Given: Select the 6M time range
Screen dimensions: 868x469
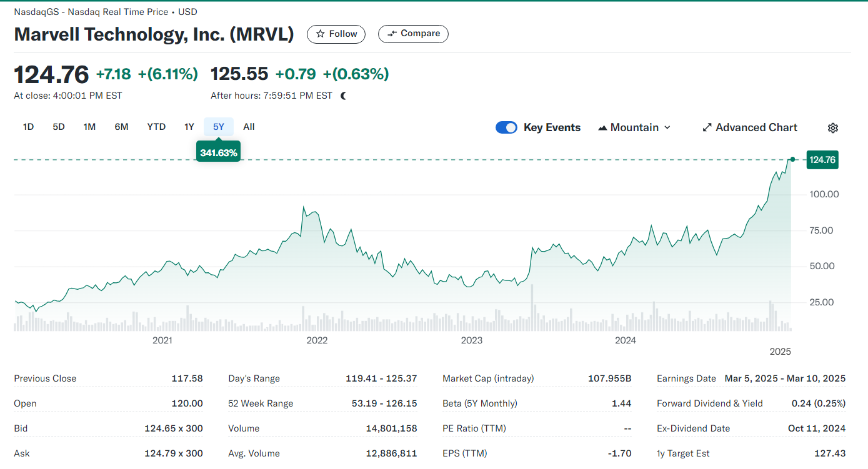Looking at the screenshot, I should [121, 127].
